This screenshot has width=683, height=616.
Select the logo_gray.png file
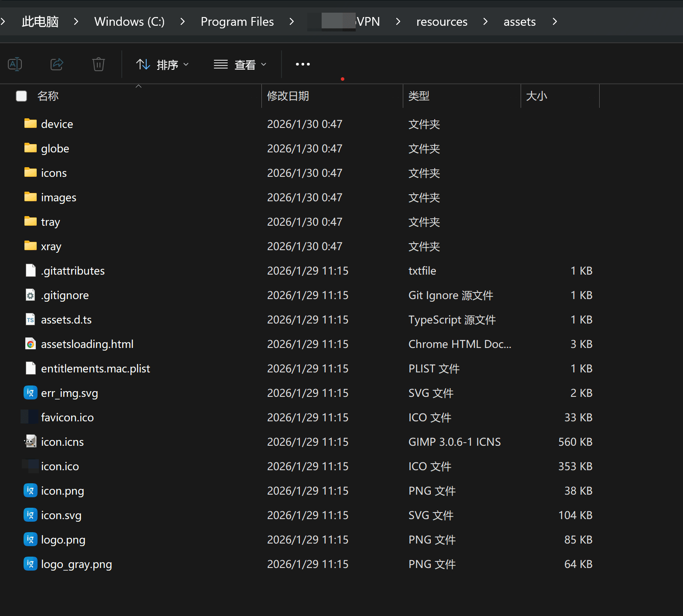(x=76, y=564)
